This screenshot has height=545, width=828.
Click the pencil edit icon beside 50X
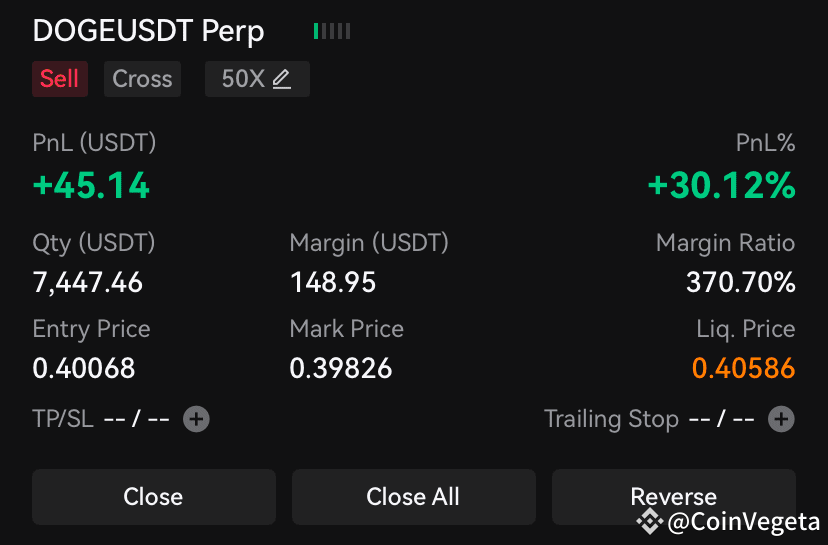(281, 79)
